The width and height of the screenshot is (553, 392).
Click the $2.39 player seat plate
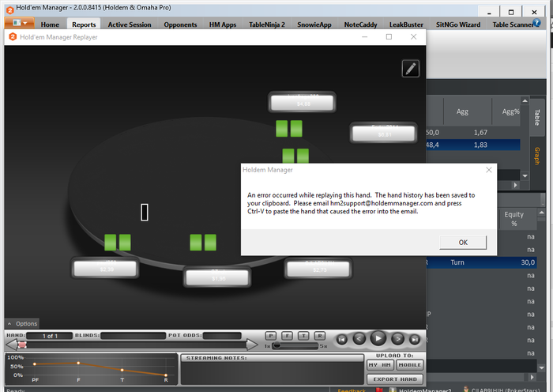click(x=105, y=268)
